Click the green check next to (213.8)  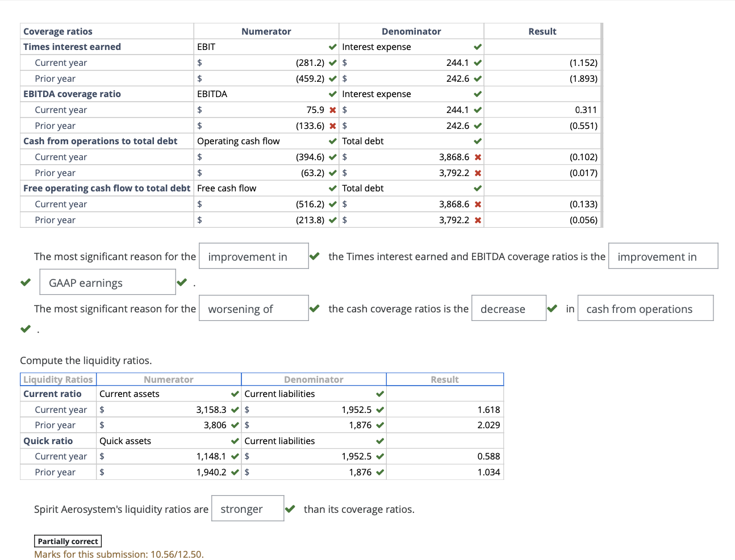click(332, 220)
